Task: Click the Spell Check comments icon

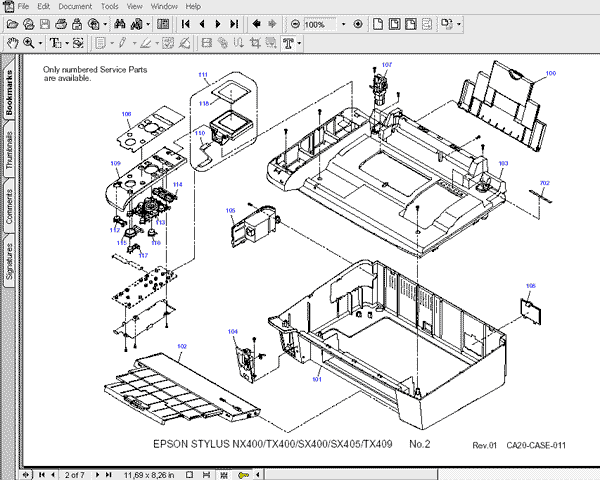Action: pos(168,43)
